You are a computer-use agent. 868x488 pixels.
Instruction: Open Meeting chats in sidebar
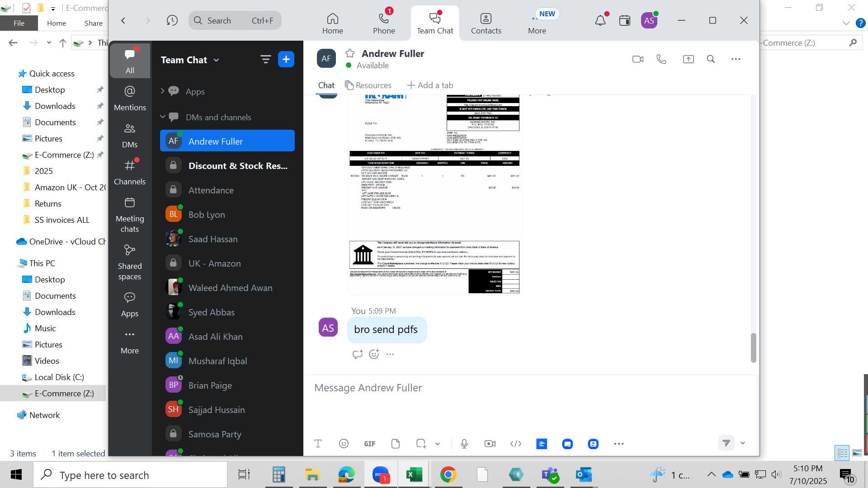pyautogui.click(x=130, y=215)
